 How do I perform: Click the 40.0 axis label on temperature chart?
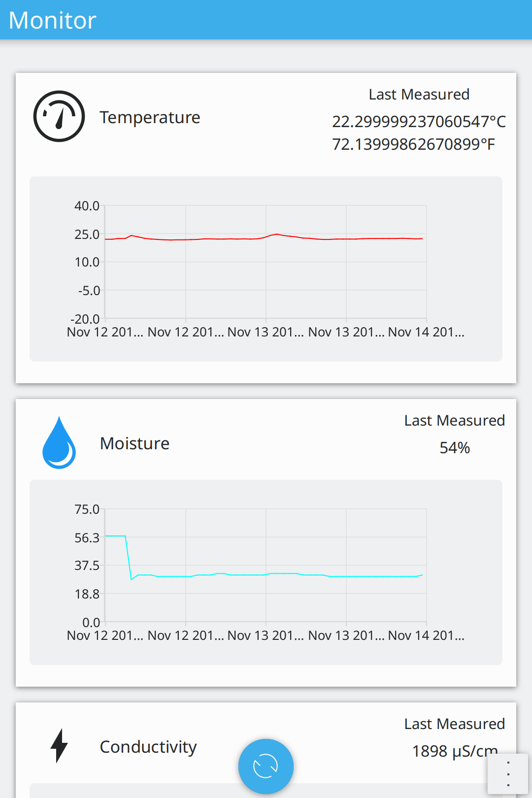pos(87,206)
